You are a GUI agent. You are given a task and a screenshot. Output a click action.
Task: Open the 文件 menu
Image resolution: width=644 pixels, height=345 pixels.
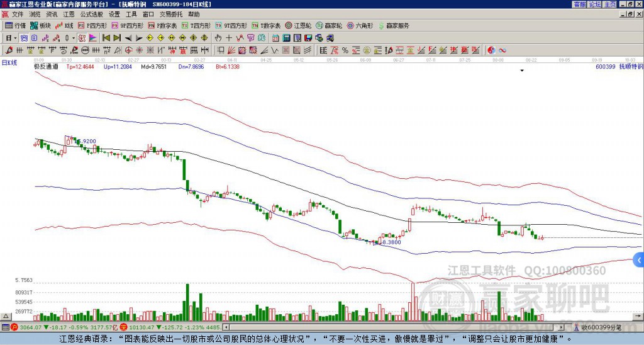18,14
